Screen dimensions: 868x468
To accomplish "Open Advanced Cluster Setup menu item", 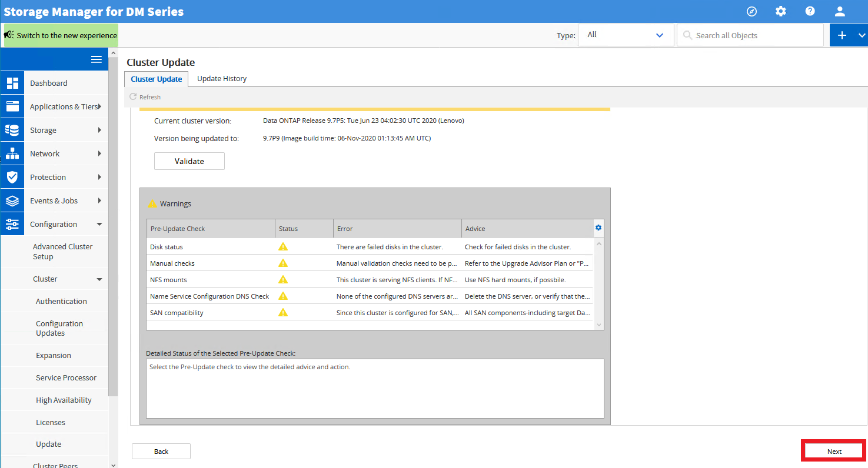I will [62, 252].
